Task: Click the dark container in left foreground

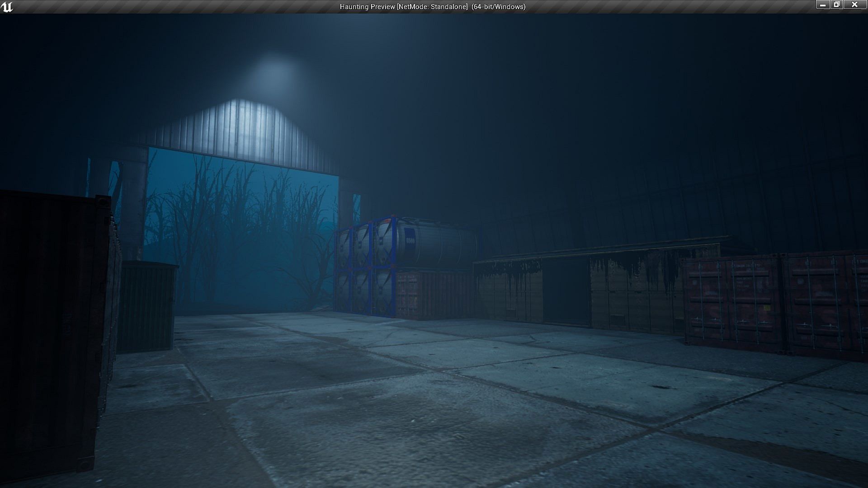Action: [50, 325]
